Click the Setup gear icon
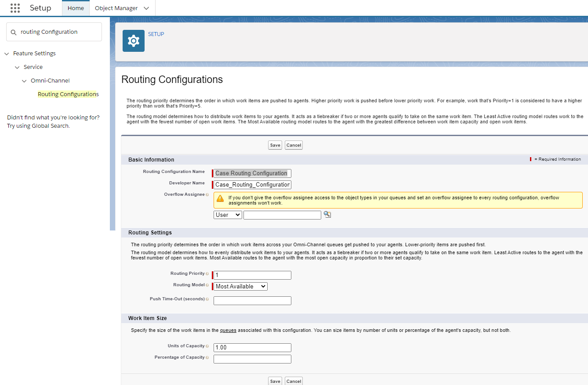588x385 pixels. coord(133,40)
